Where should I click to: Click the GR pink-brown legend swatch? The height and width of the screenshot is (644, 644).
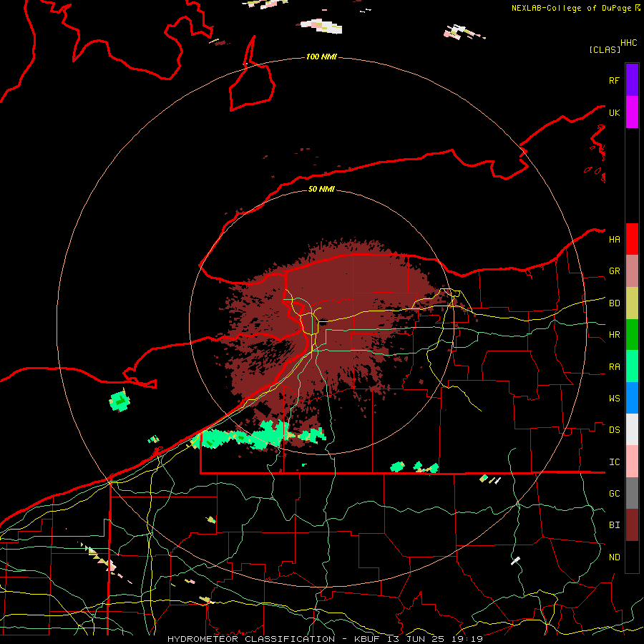(632, 271)
